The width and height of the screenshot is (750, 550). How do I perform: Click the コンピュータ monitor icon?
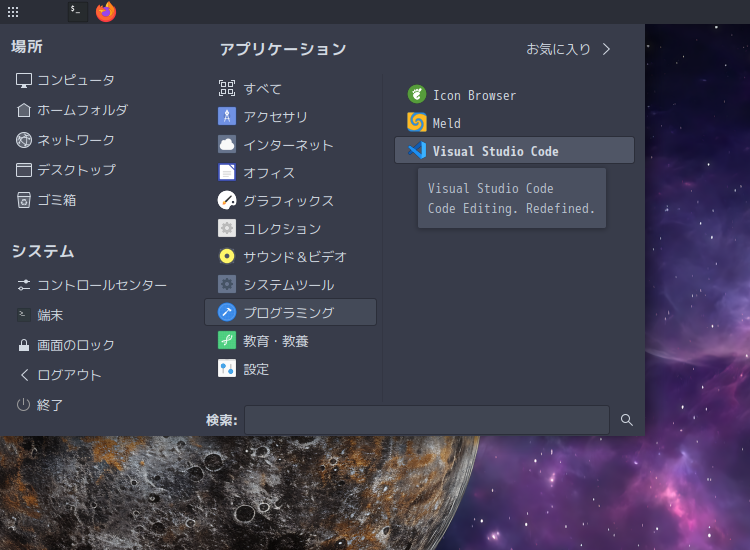tap(24, 80)
